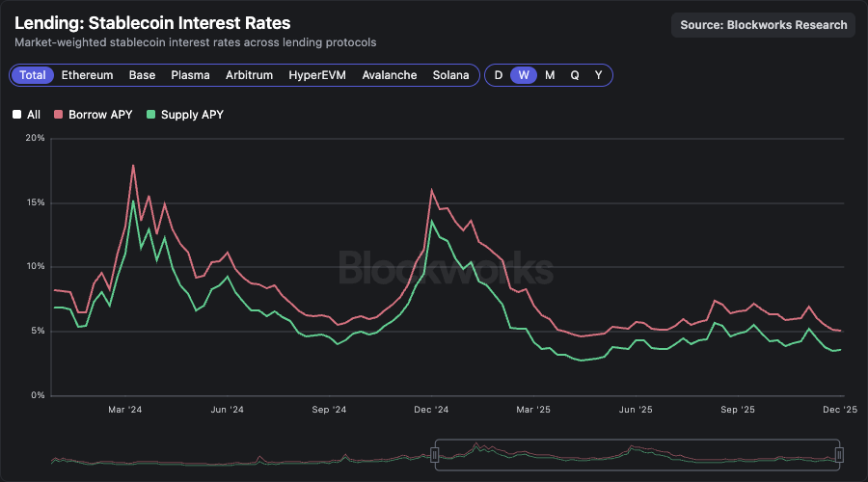Select quarterly (Q) interval
Image resolution: width=868 pixels, height=482 pixels.
575,75
